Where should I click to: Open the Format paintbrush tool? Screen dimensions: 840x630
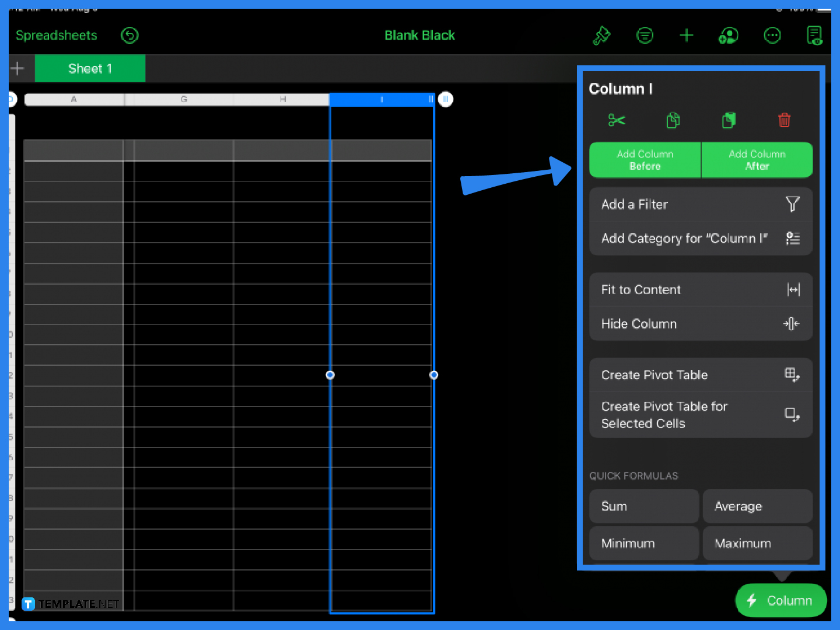click(601, 36)
